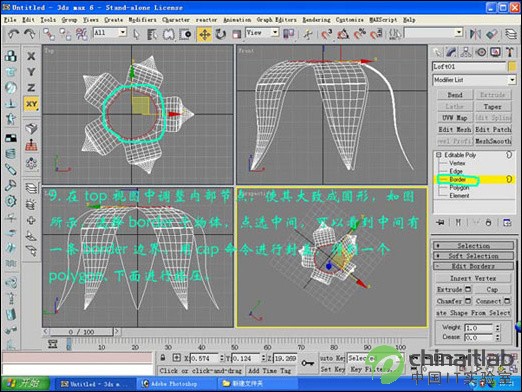Open the Mirror tool in toolbar
The height and width of the screenshot is (392, 522).
pyautogui.click(x=475, y=34)
